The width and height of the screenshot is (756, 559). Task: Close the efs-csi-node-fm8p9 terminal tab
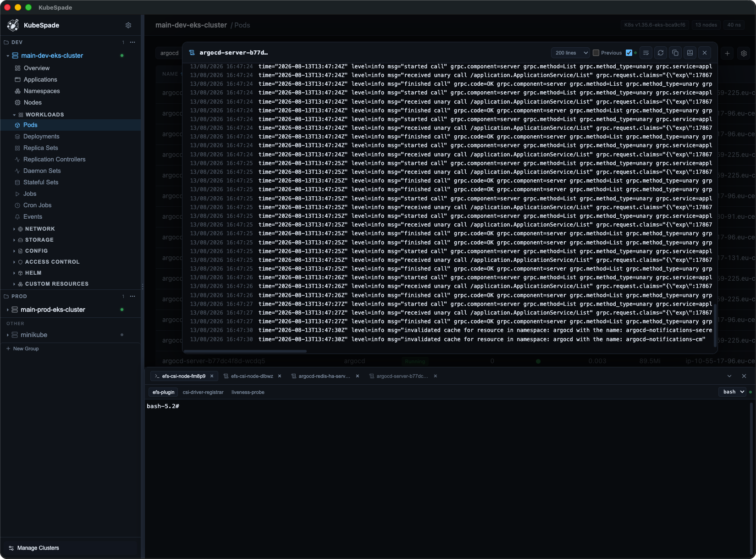[212, 376]
